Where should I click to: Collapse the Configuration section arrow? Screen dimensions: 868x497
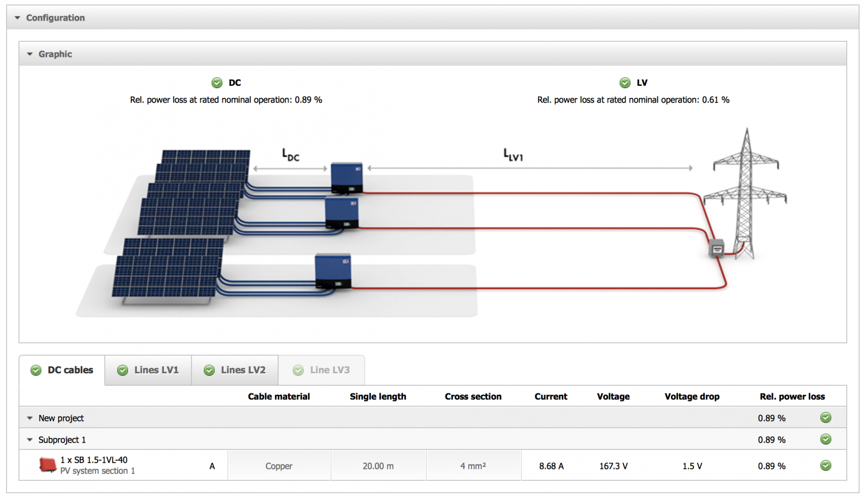click(17, 18)
